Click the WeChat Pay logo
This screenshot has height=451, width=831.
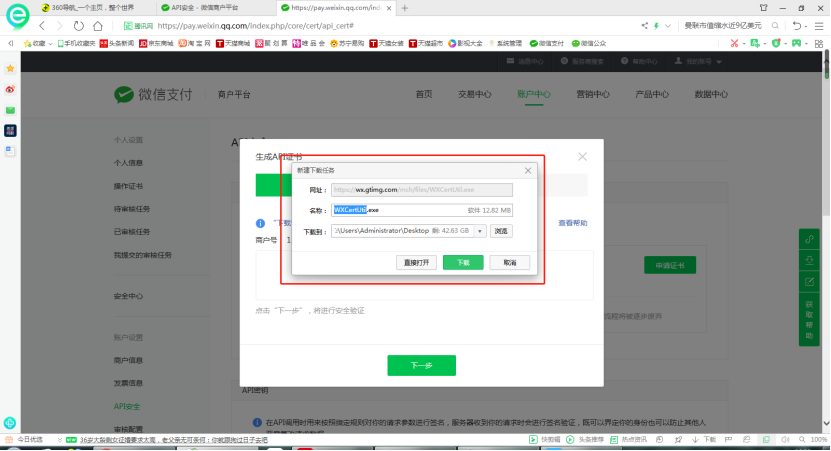(153, 94)
